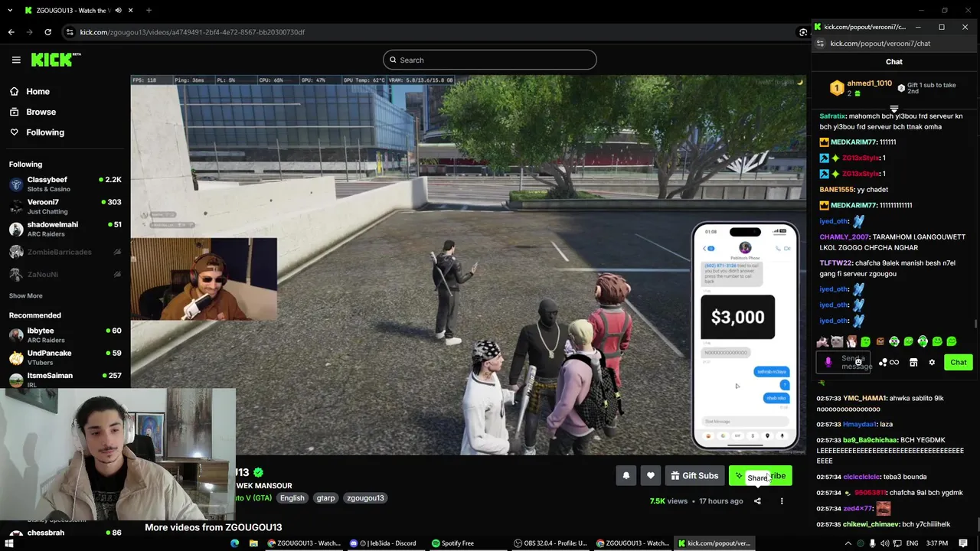Screen dimensions: 980x551
Task: Expand Following list with Show More
Action: pyautogui.click(x=26, y=295)
